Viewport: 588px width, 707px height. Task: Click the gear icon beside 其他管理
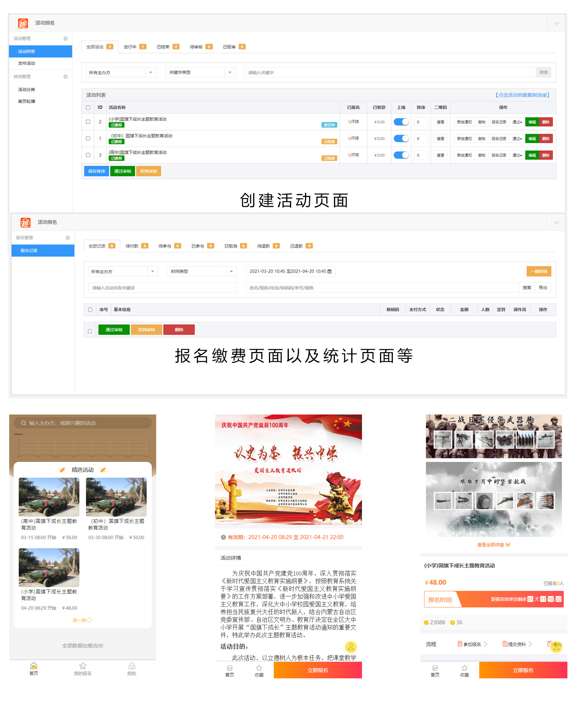(65, 77)
